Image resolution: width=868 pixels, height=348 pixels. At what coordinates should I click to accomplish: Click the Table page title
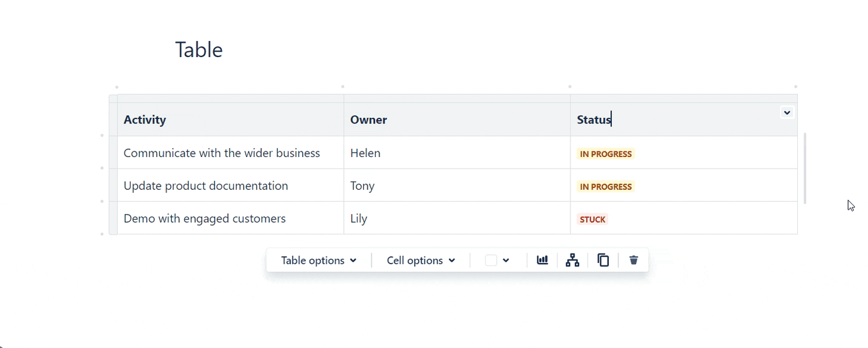pos(199,50)
